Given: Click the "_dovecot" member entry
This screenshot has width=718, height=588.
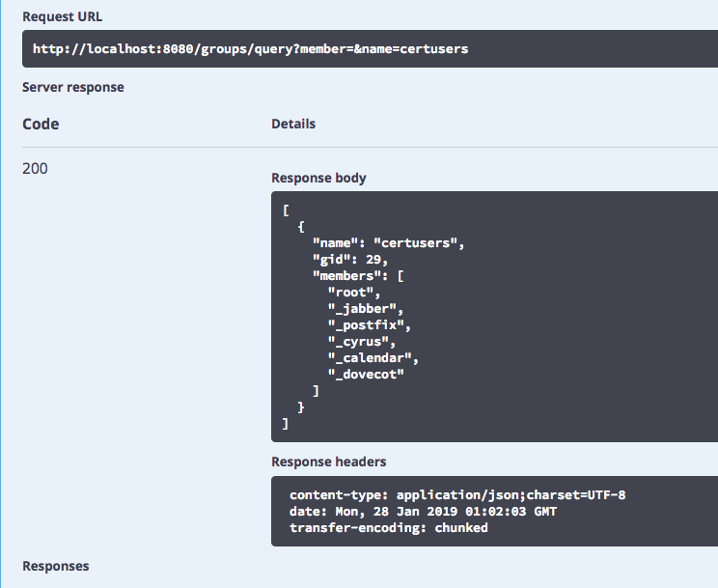Looking at the screenshot, I should coord(366,375).
